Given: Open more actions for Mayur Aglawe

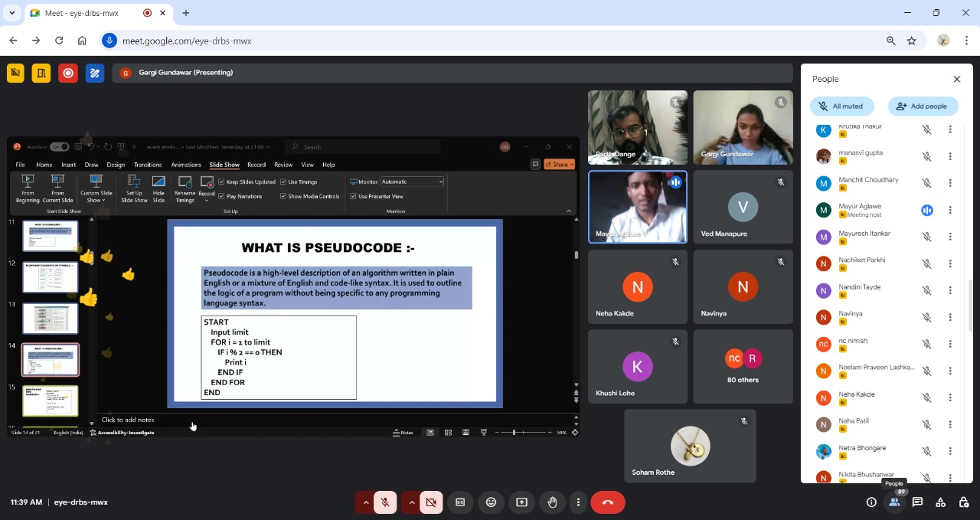Looking at the screenshot, I should [x=950, y=210].
